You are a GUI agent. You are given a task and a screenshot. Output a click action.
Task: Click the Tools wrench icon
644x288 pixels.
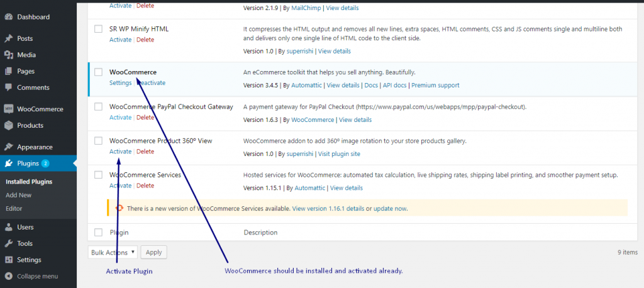point(9,243)
